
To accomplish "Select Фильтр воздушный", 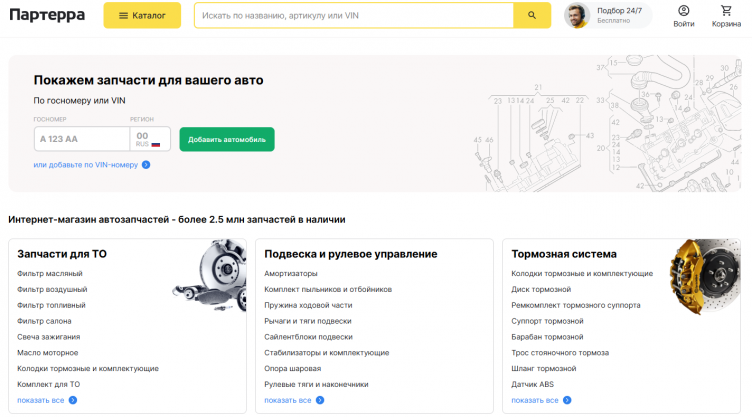I will coord(52,289).
